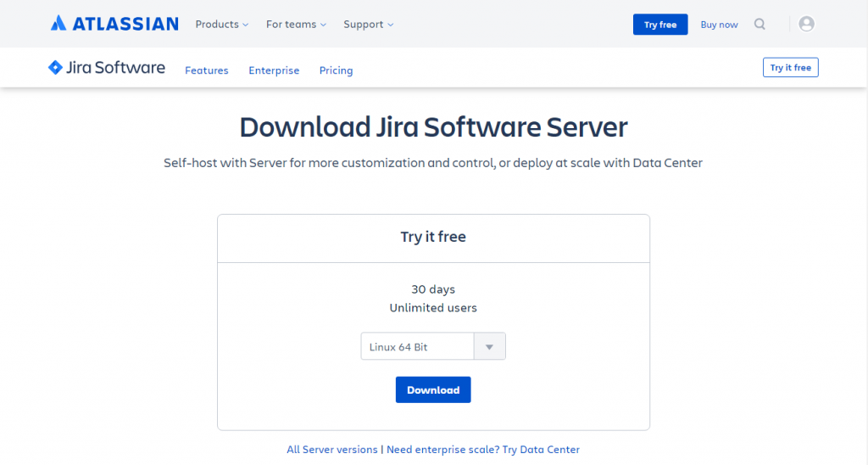Open the Linux 64 Bit platform dropdown
The width and height of the screenshot is (868, 465).
coord(433,346)
